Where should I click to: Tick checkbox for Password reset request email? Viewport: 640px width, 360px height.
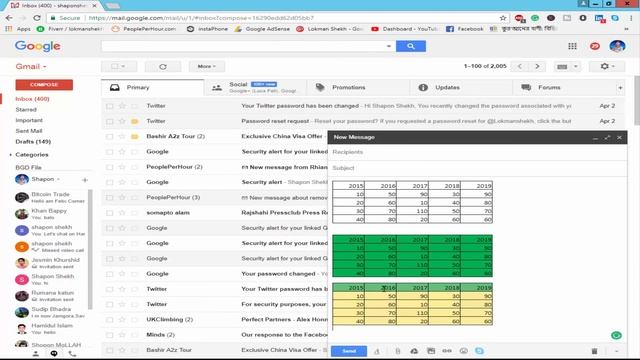pos(109,121)
